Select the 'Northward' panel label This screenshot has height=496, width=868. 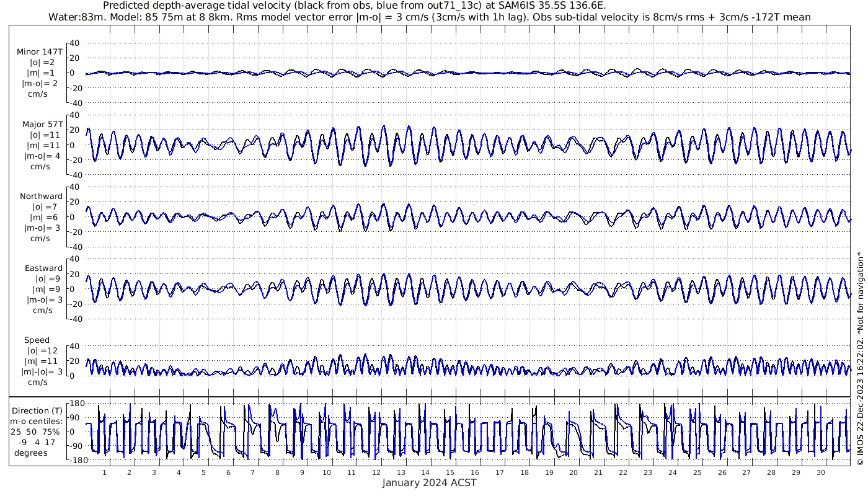coord(42,196)
